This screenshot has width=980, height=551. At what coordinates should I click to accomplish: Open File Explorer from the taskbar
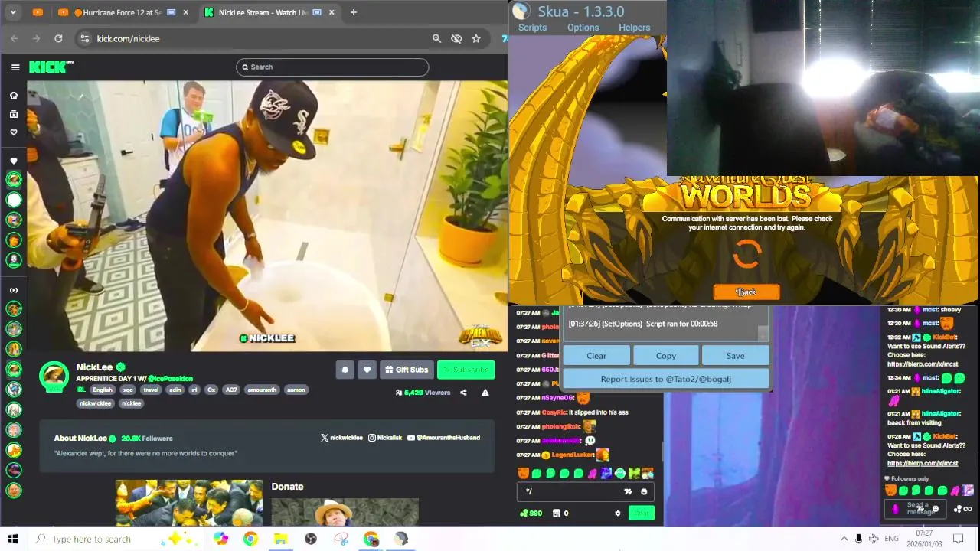click(280, 539)
